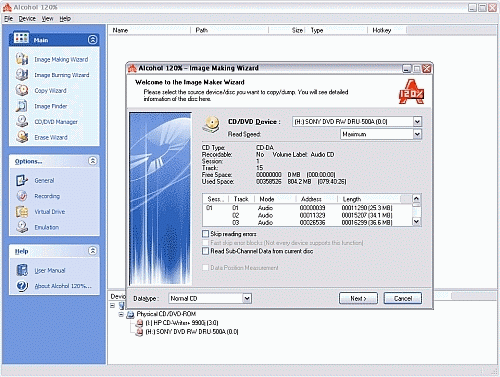Click Next button in wizard
Image resolution: width=500 pixels, height=377 pixels.
point(358,298)
